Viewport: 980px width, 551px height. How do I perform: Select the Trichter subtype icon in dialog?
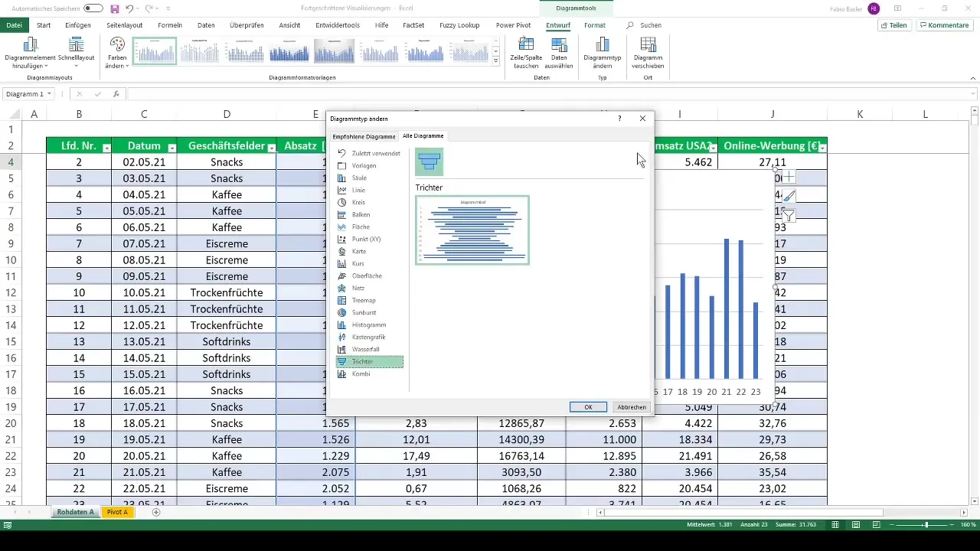pyautogui.click(x=430, y=161)
